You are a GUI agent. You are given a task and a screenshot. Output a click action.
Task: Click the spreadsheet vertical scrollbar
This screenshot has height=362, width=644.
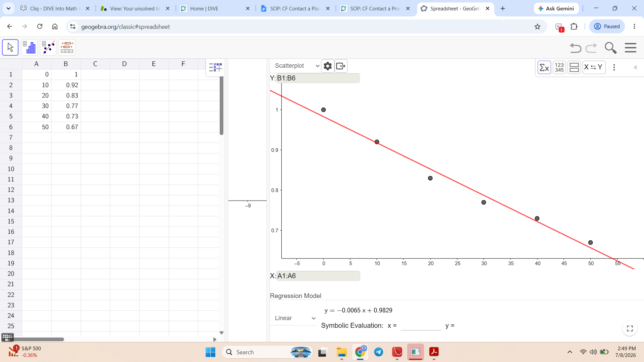221,106
